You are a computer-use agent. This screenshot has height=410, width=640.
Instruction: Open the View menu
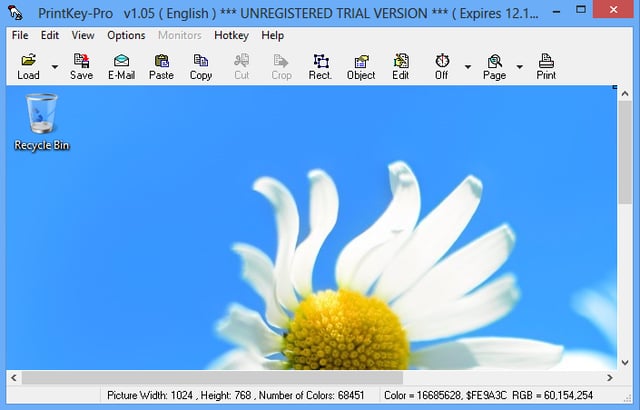[83, 35]
